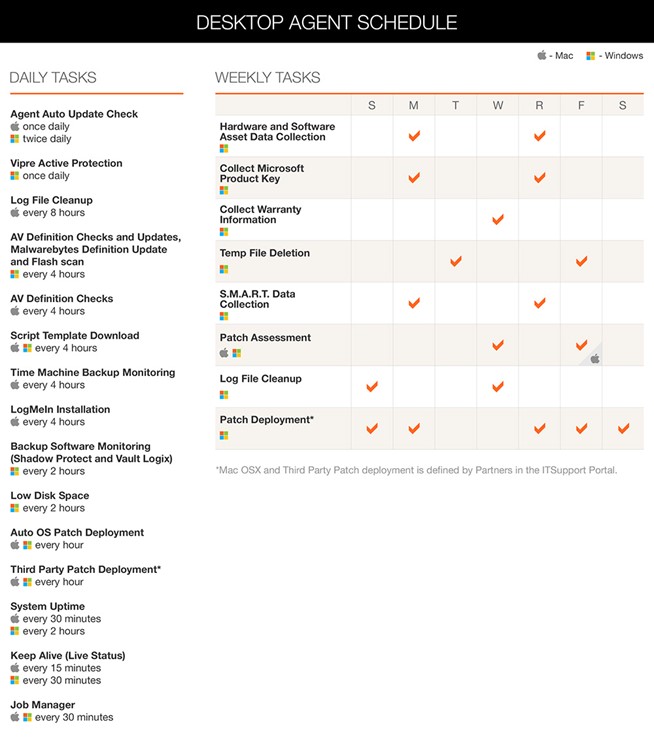Viewport: 654px width, 739px height.
Task: Click the gray Apple icon in Patch Assessment's Friday cell
Action: [x=594, y=358]
